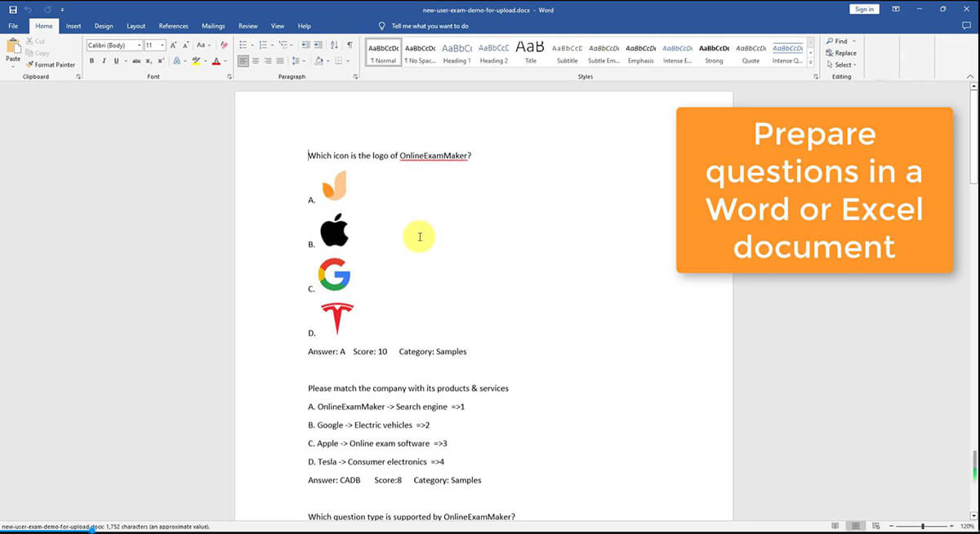Screen dimensions: 980x534
Task: Click the Shading paint bucket icon
Action: click(318, 61)
